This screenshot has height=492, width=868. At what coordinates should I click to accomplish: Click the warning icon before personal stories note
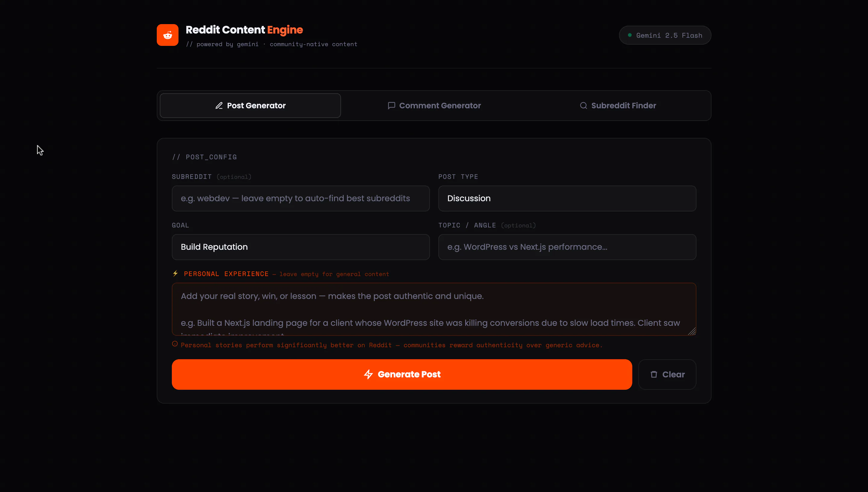pos(175,344)
